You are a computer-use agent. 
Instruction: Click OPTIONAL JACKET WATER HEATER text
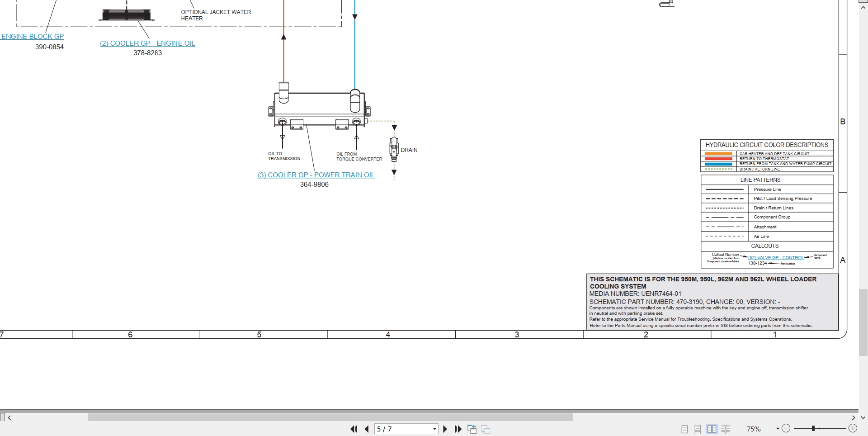(x=216, y=15)
